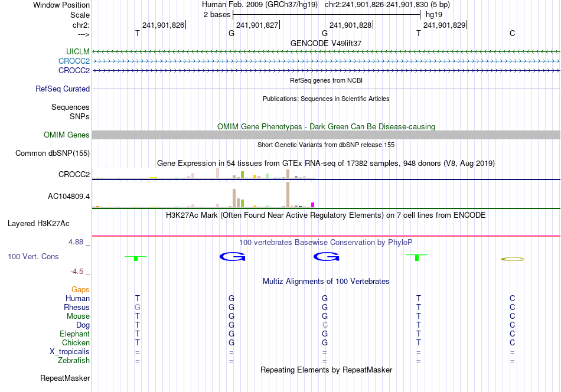Click the Repeating Elements by RepeatMasker title
Screen dimensions: 561x392
[x=326, y=370]
